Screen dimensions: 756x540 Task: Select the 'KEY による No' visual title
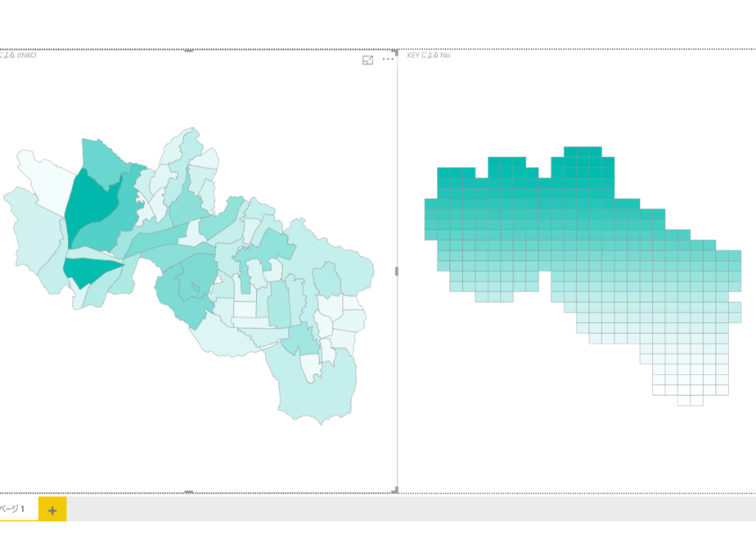(429, 56)
